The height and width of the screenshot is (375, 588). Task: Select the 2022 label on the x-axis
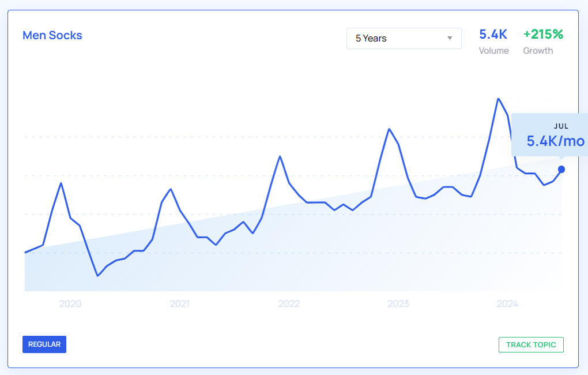pos(289,303)
